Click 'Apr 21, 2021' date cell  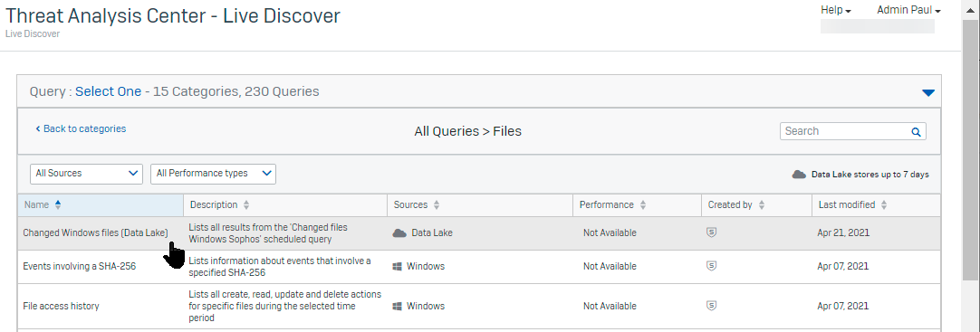843,232
